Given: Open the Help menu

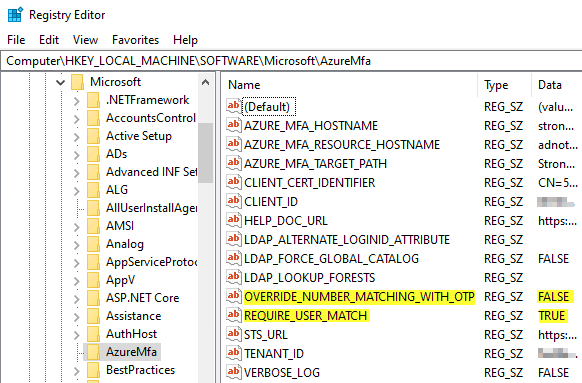Looking at the screenshot, I should point(185,40).
